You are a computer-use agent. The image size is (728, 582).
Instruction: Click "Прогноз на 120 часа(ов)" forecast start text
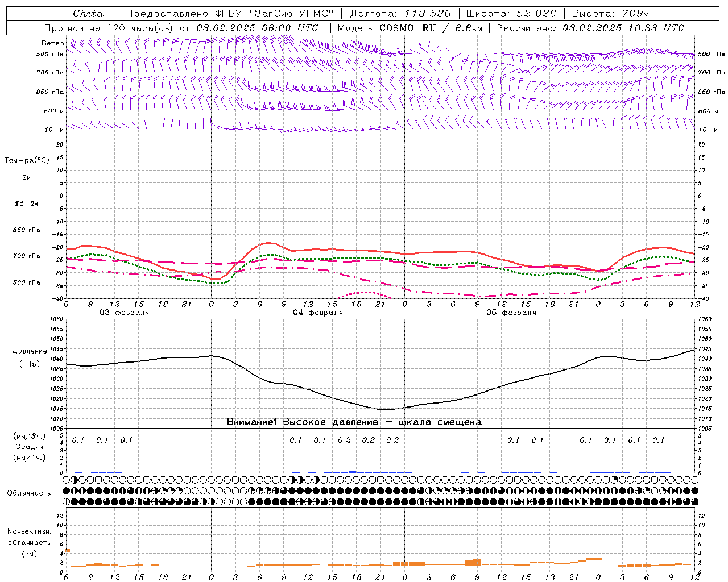[110, 28]
